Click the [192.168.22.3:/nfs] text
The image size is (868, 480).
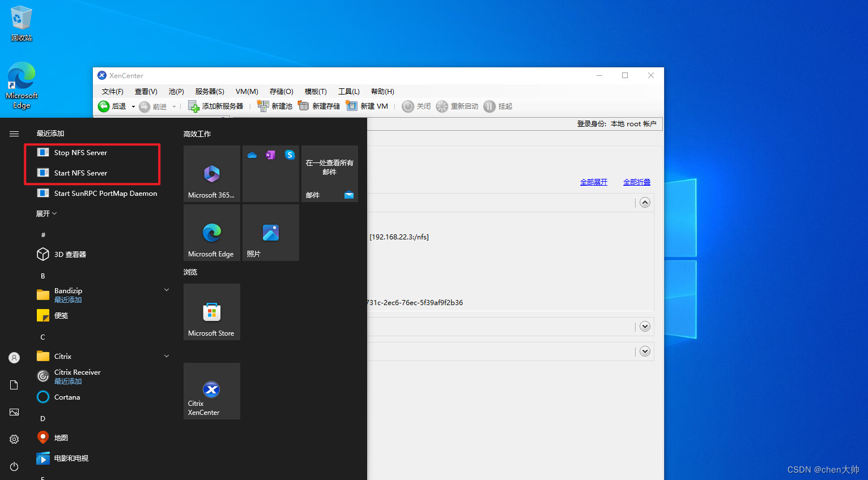point(399,237)
